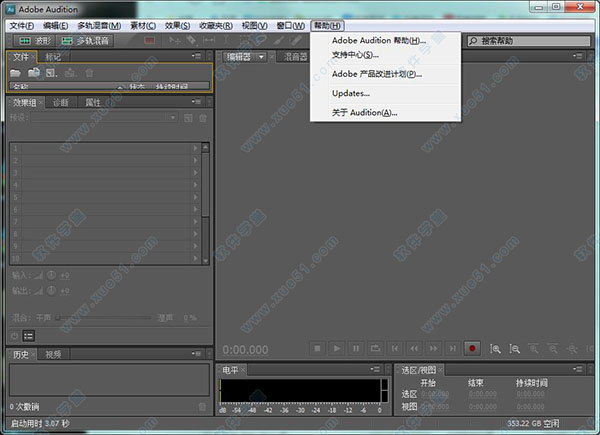Image resolution: width=600 pixels, height=435 pixels.
Task: Switch to 波形 waveform view
Action: (35, 41)
